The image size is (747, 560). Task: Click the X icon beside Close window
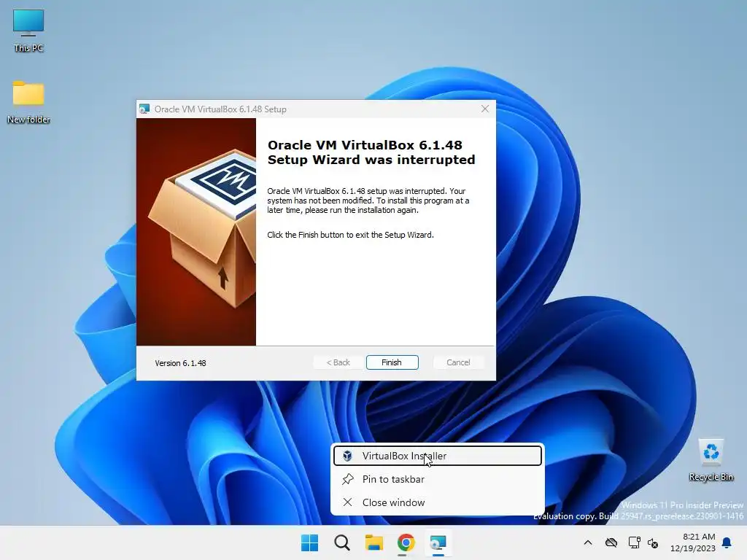point(348,502)
